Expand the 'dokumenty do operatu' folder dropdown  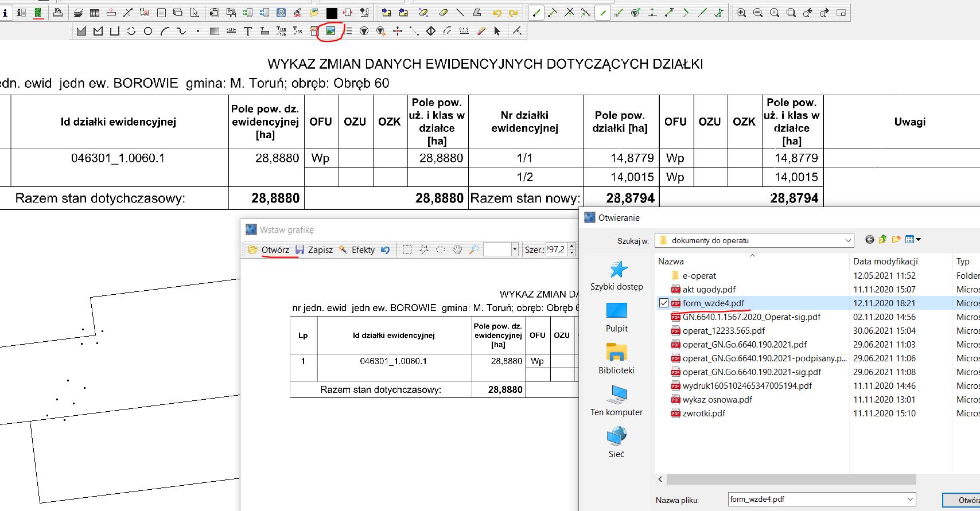coord(848,240)
